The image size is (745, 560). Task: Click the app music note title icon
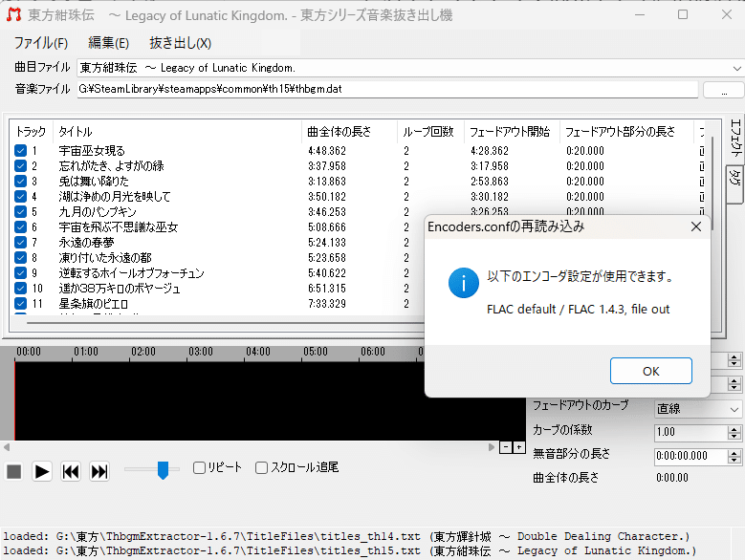pyautogui.click(x=13, y=14)
